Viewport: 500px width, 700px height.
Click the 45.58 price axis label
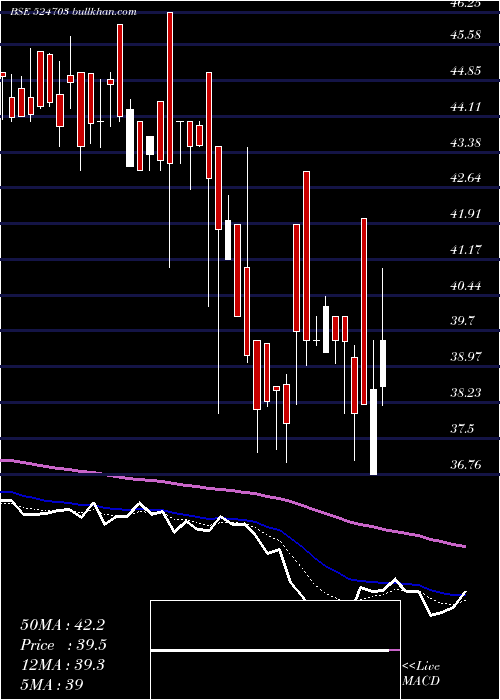point(466,35)
